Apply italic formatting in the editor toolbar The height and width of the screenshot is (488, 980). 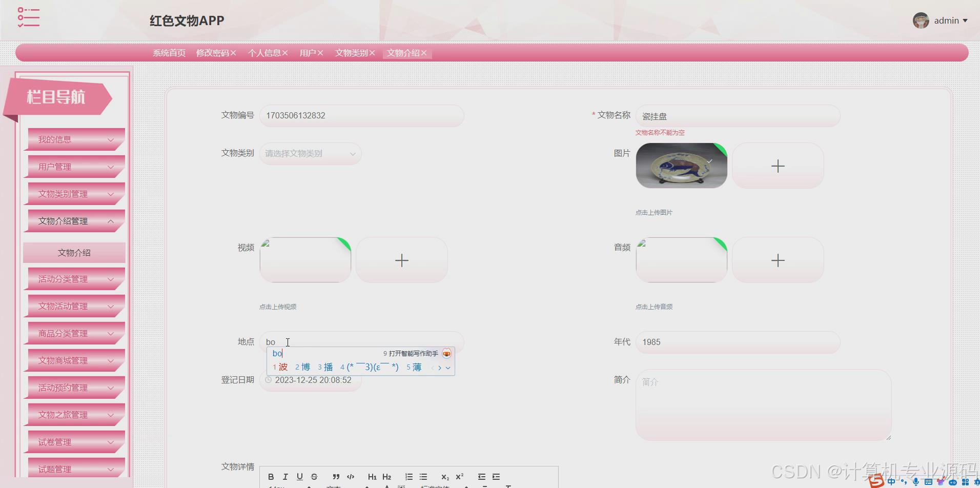click(285, 477)
